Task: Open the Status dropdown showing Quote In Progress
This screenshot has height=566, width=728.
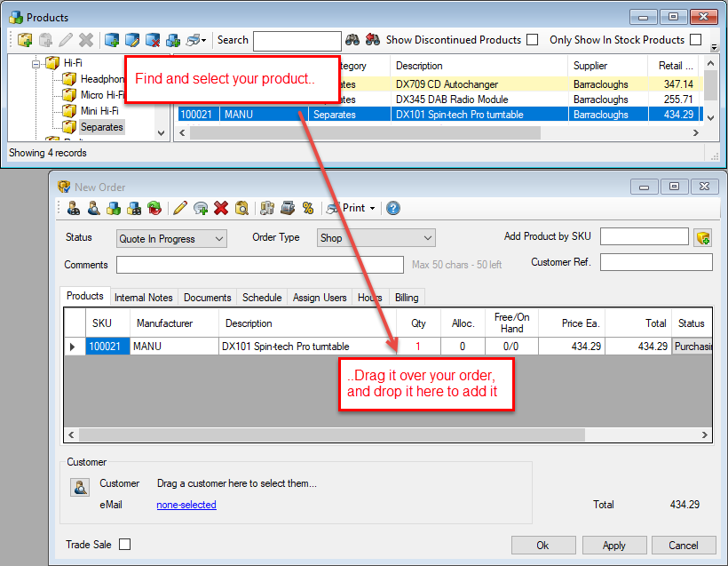Action: pyautogui.click(x=171, y=239)
